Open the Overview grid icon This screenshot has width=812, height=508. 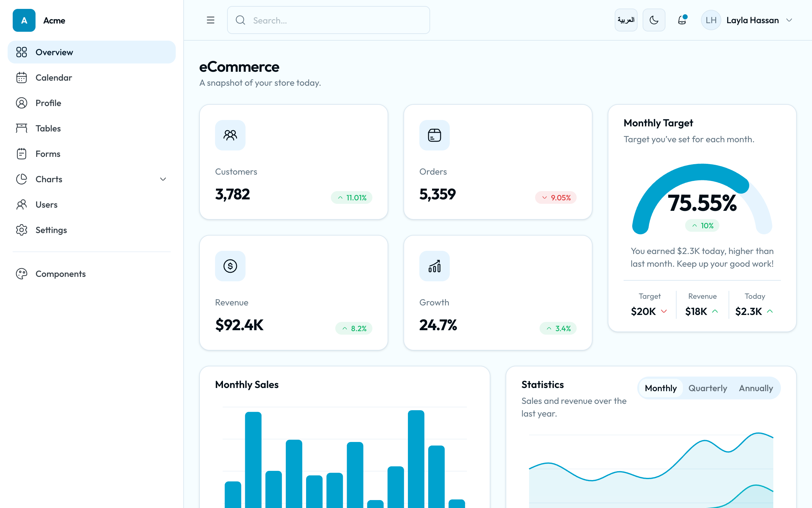(x=22, y=52)
